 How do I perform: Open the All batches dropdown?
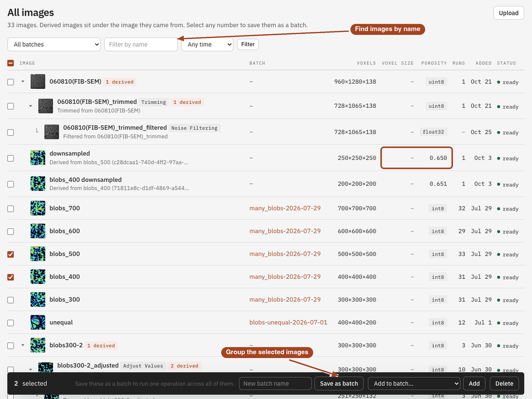[x=54, y=44]
